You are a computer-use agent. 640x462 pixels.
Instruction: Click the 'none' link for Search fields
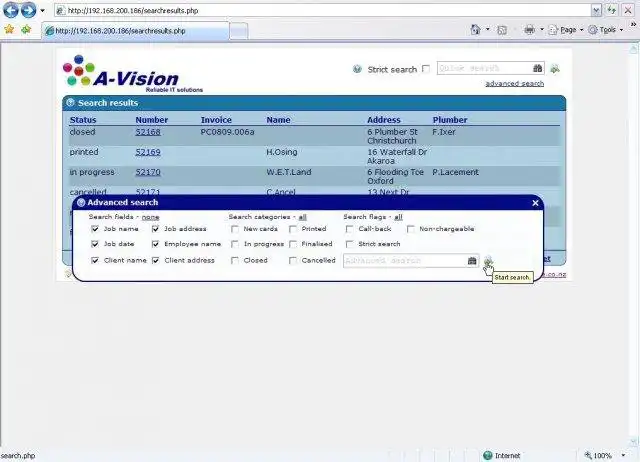pos(150,217)
